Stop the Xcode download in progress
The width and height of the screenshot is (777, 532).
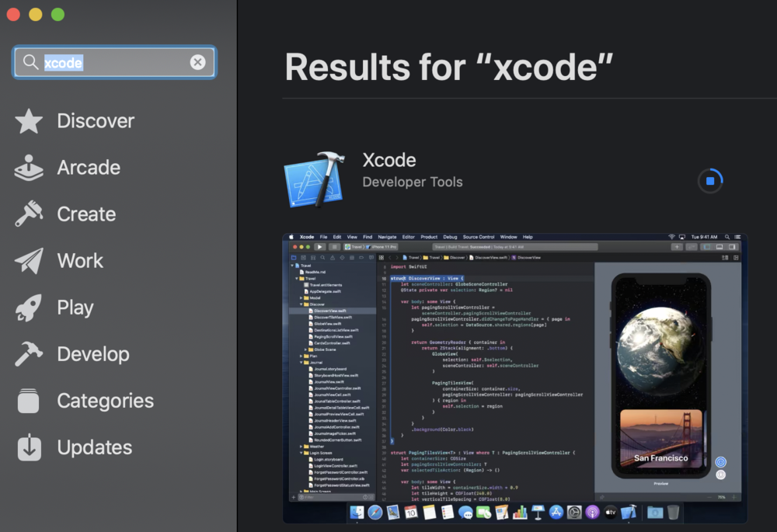710,181
